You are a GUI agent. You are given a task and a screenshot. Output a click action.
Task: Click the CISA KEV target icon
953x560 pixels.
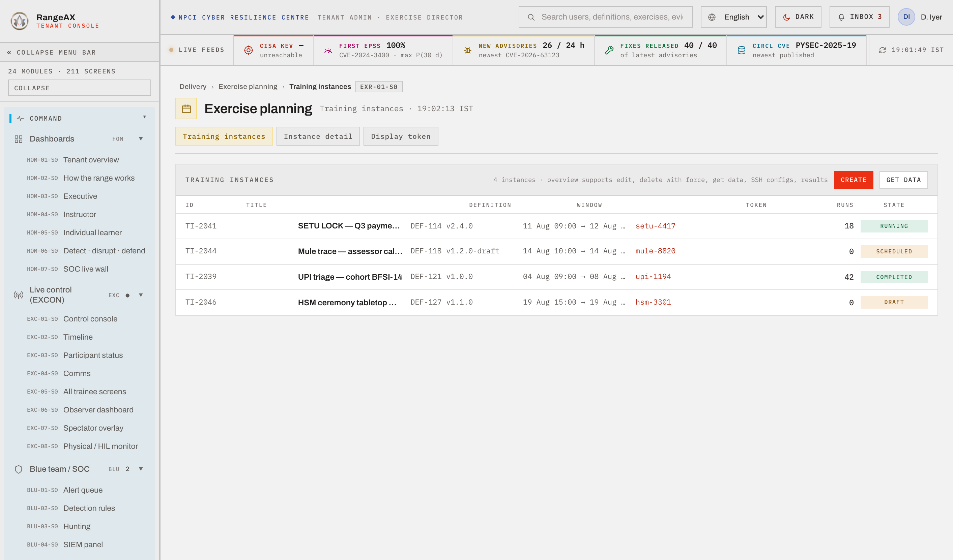coord(249,50)
